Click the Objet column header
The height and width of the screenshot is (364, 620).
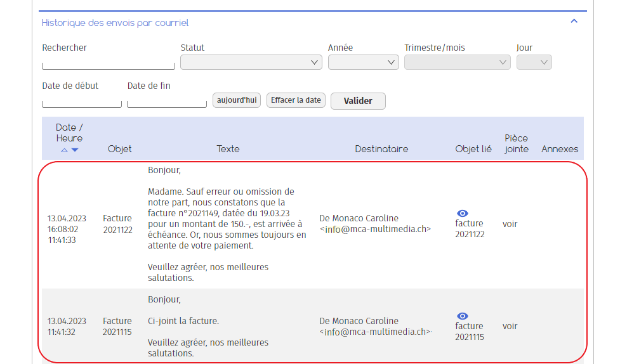[119, 149]
